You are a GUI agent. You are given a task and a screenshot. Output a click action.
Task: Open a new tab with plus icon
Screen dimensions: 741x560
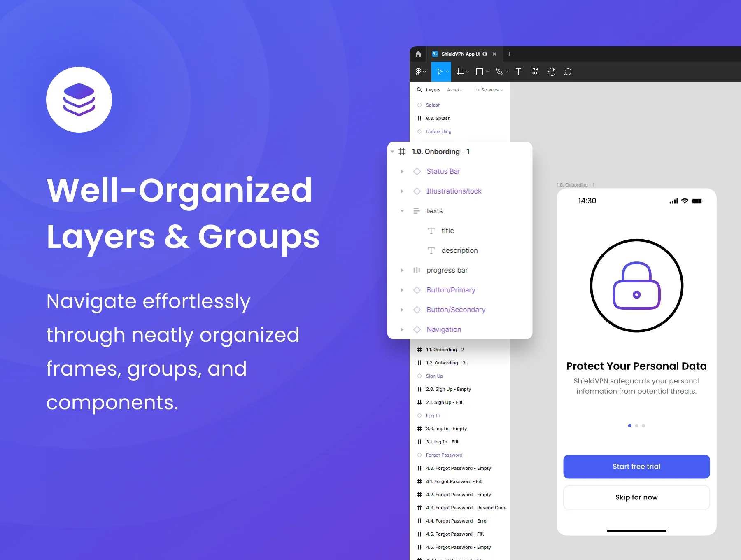pyautogui.click(x=510, y=54)
